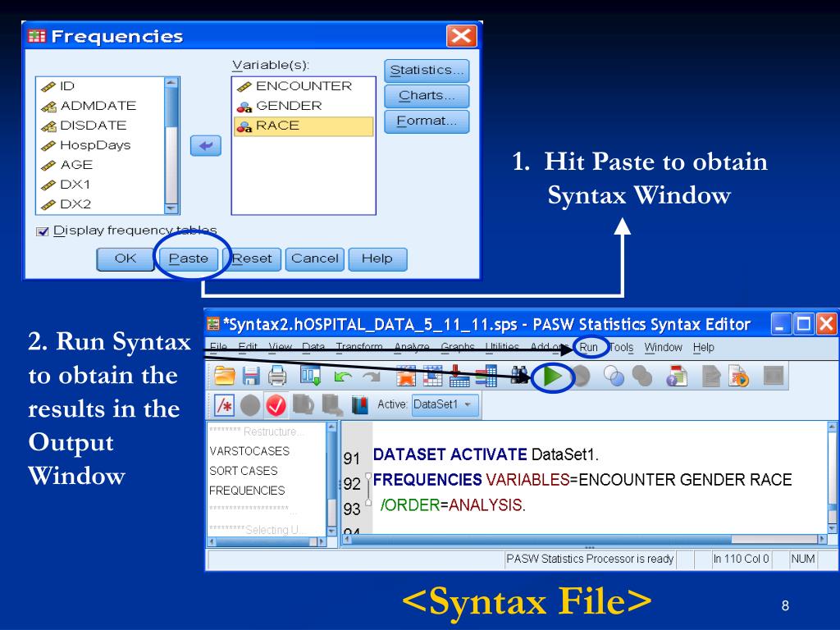The height and width of the screenshot is (630, 840).
Task: Open the Graphs menu
Action: coord(458,347)
